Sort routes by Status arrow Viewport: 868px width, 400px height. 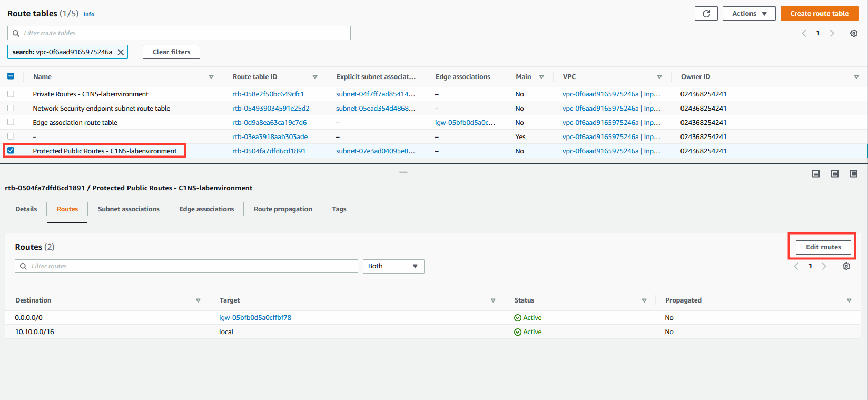click(644, 300)
